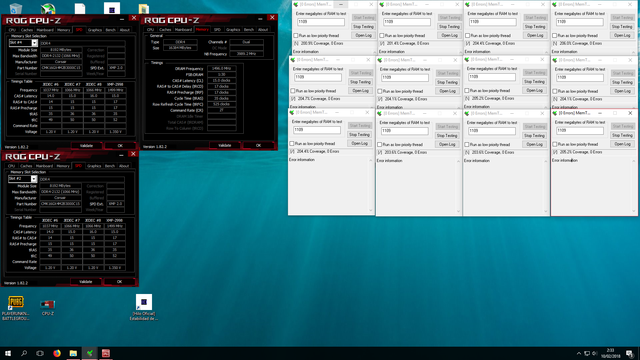The image size is (640, 360).
Task: Click the title-bar app icon of the 206.0% MemTest window
Action: 555,4
